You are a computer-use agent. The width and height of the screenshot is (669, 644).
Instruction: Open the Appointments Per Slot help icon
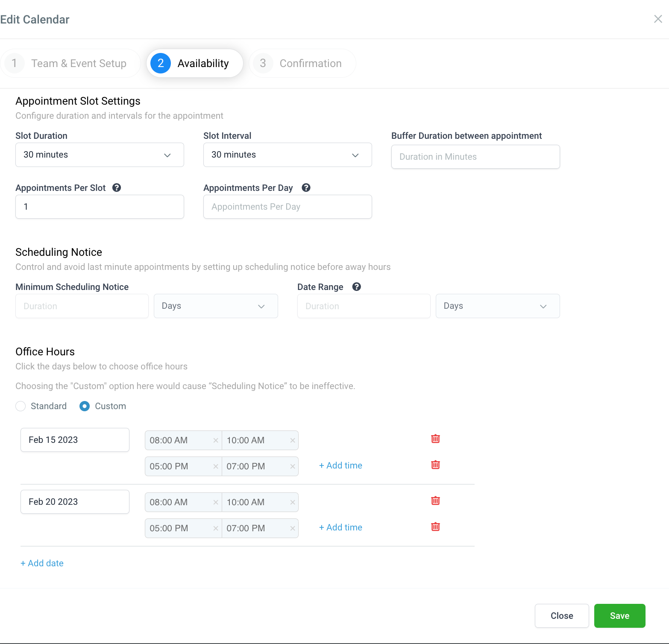click(x=117, y=187)
